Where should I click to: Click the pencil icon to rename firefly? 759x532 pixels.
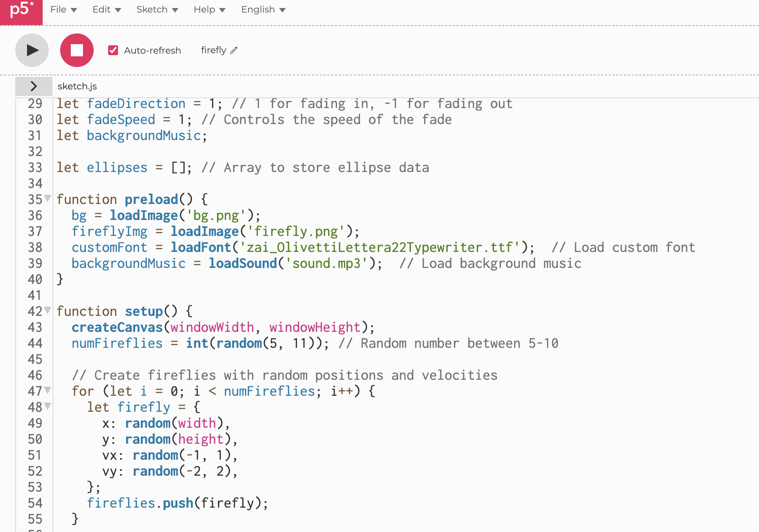[234, 50]
